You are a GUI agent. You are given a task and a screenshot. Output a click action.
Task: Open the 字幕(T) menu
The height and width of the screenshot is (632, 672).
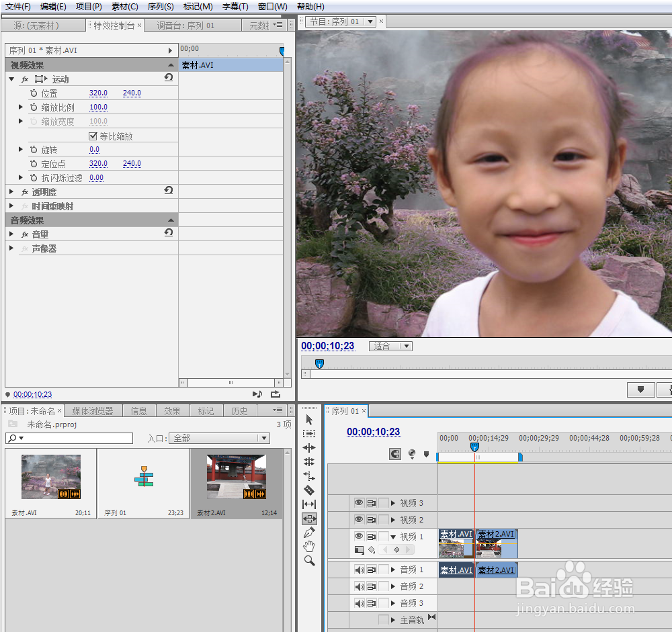235,7
